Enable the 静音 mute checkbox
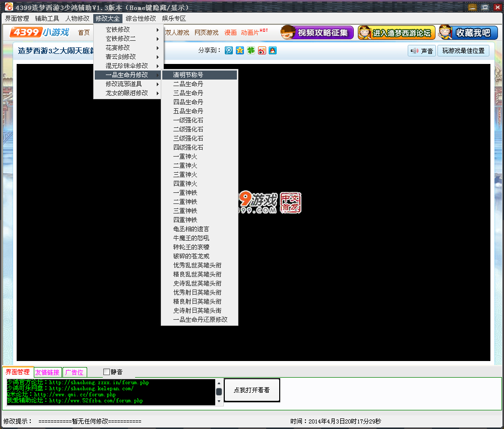This screenshot has width=504, height=429. coord(107,372)
